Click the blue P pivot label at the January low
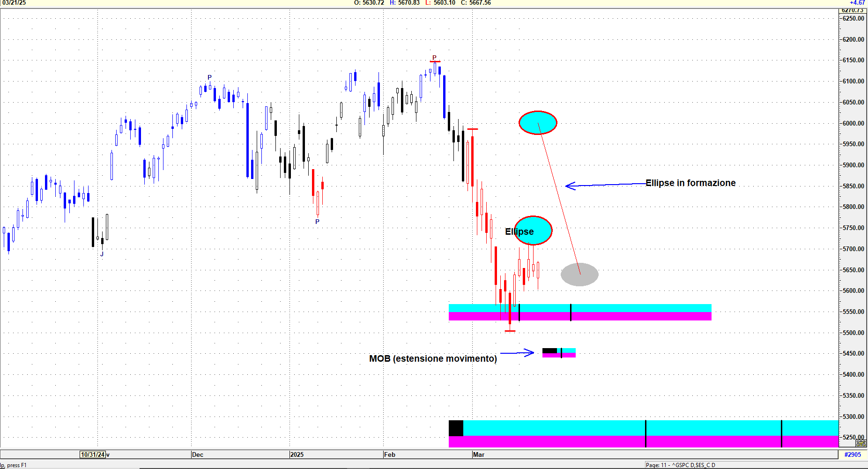This screenshot has height=469, width=868. click(x=317, y=222)
